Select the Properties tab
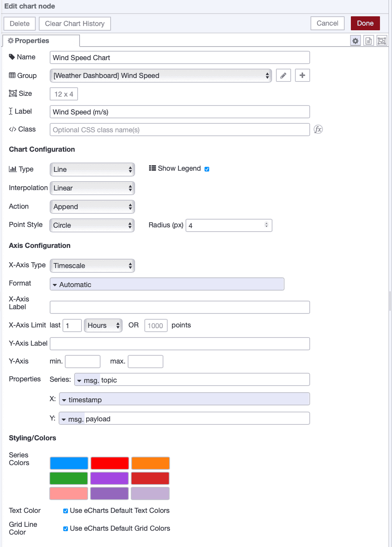Screen dimensions: 392x547 (x=41, y=41)
